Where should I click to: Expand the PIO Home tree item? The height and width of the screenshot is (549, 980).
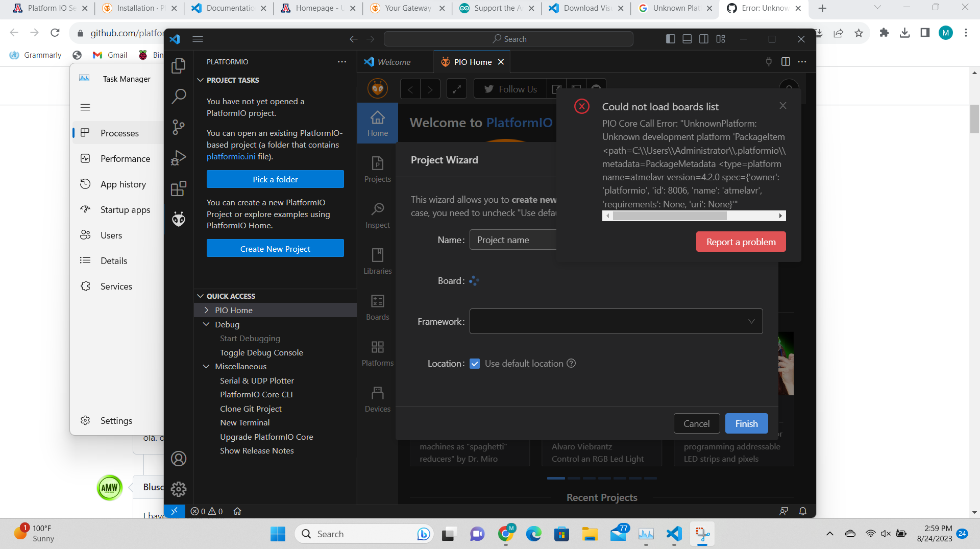[206, 310]
